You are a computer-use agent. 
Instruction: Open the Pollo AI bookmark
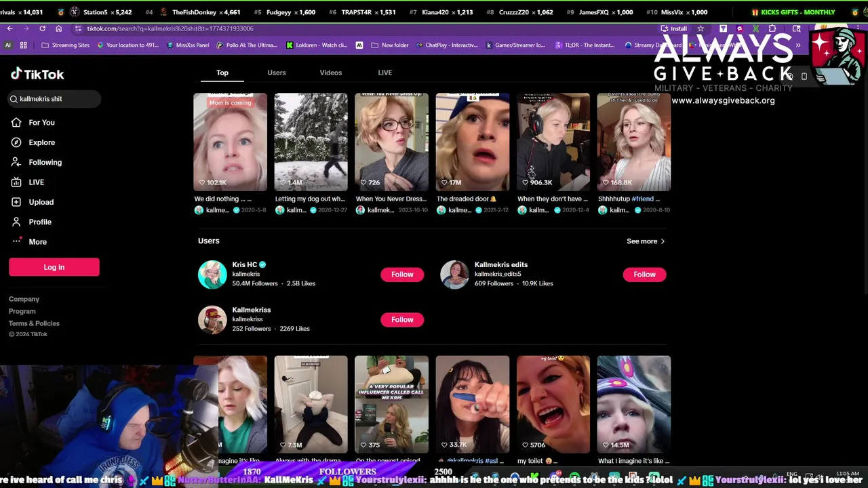point(247,45)
